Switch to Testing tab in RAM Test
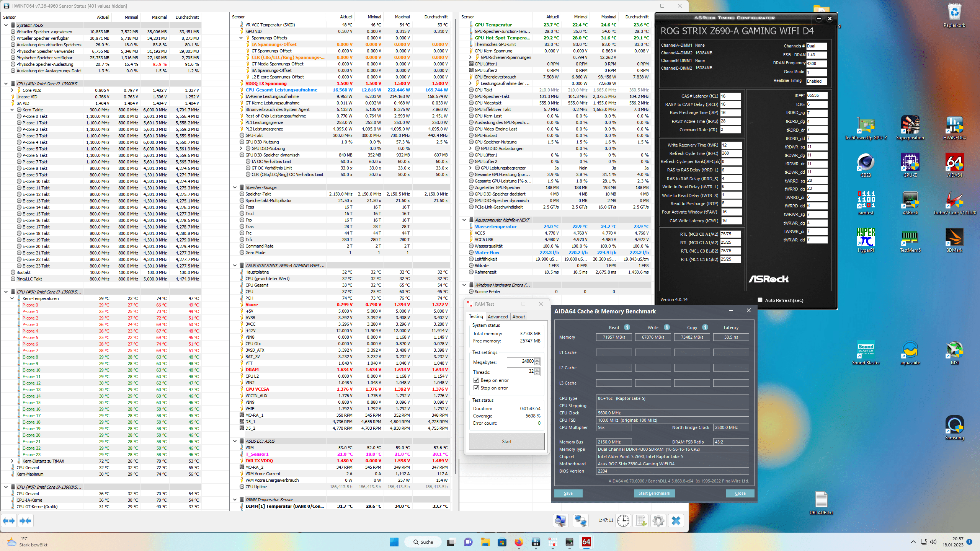The width and height of the screenshot is (980, 551). coord(476,316)
